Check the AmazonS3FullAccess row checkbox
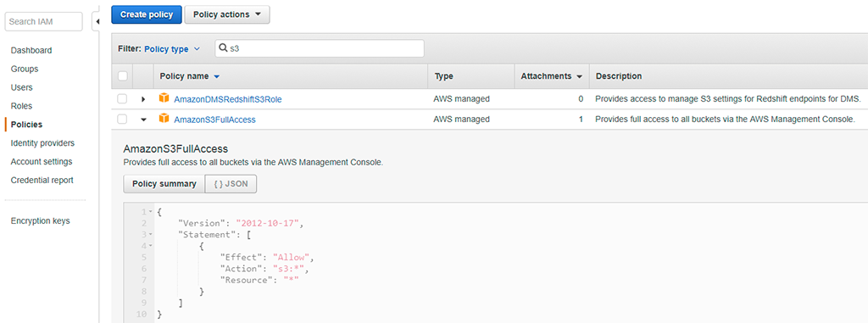Viewport: 868px width, 323px height. tap(122, 119)
